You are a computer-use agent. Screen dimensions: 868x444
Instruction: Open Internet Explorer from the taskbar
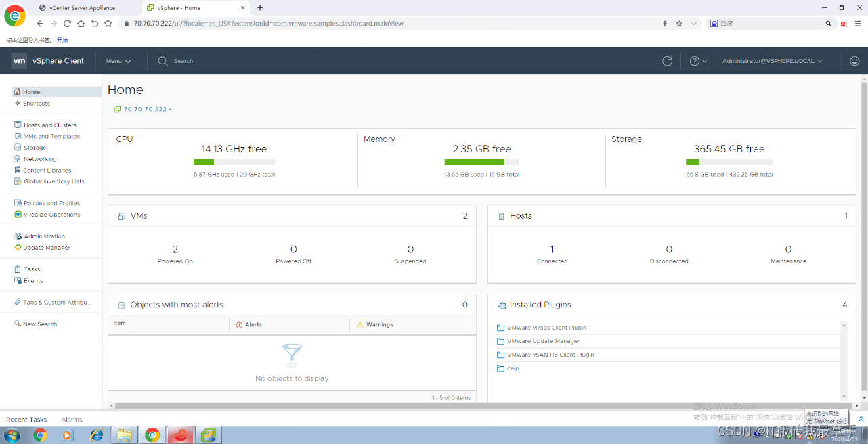(x=97, y=435)
